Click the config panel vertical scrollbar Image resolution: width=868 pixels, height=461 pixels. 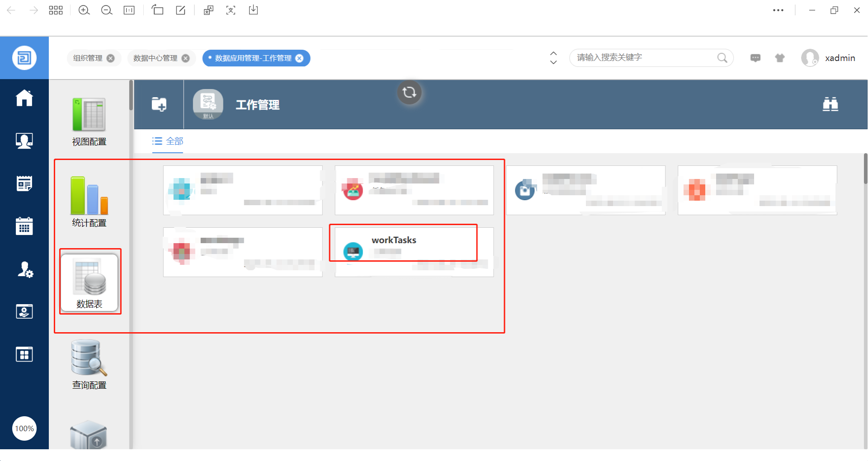pos(131,95)
